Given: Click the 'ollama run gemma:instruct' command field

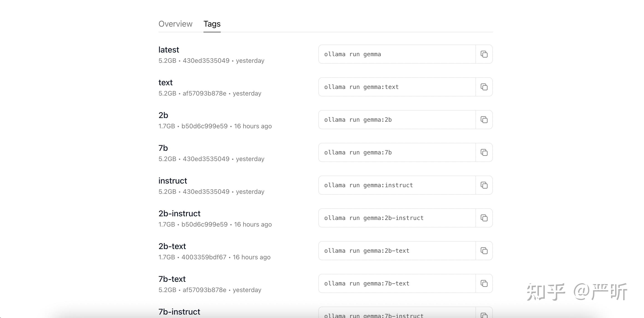Looking at the screenshot, I should click(397, 185).
